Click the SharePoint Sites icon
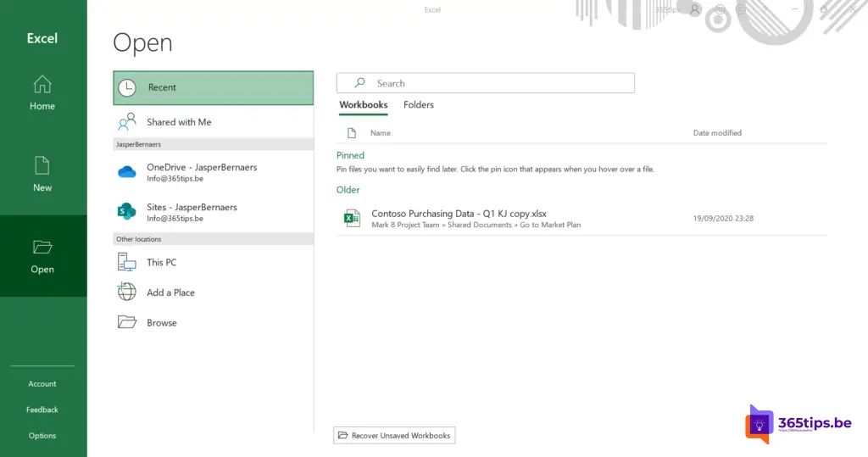This screenshot has height=457, width=868. 127,211
